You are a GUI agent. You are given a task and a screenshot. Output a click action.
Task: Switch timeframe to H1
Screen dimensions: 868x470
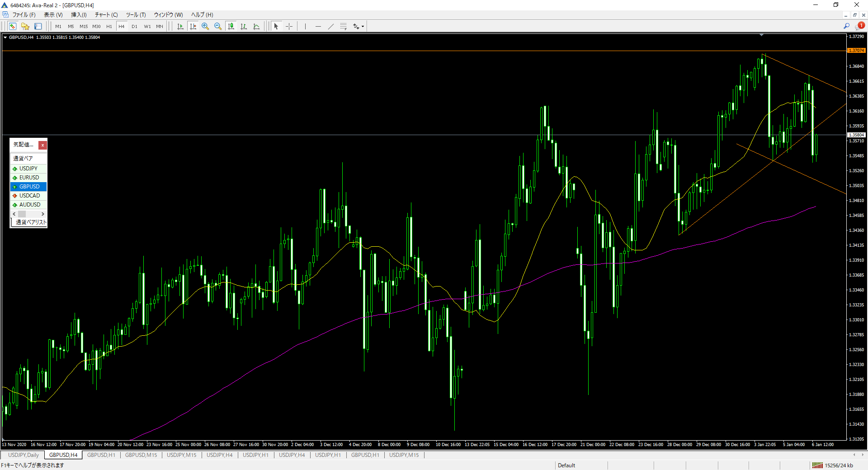coord(109,26)
